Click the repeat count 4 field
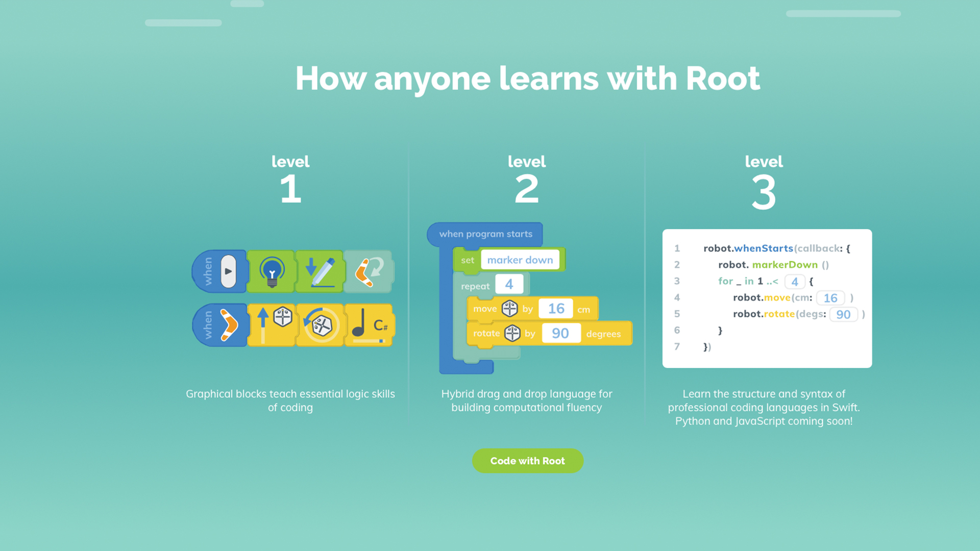The width and height of the screenshot is (980, 551). tap(509, 284)
